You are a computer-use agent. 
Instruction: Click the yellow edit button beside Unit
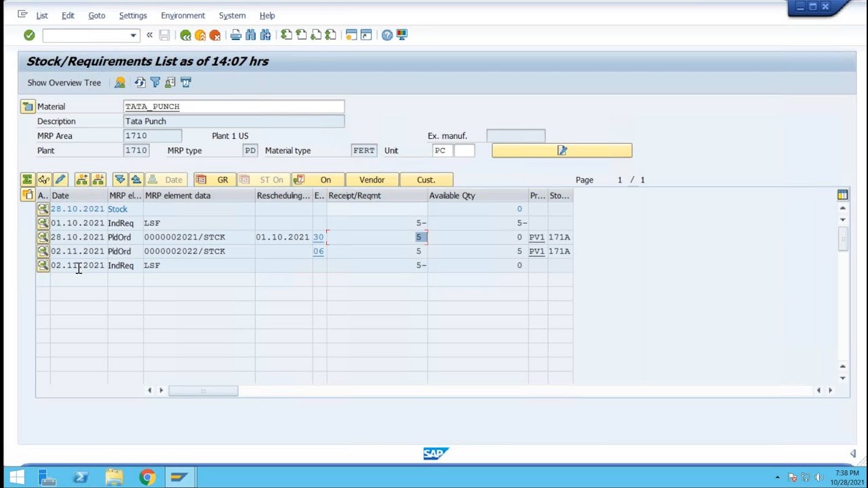pyautogui.click(x=562, y=150)
